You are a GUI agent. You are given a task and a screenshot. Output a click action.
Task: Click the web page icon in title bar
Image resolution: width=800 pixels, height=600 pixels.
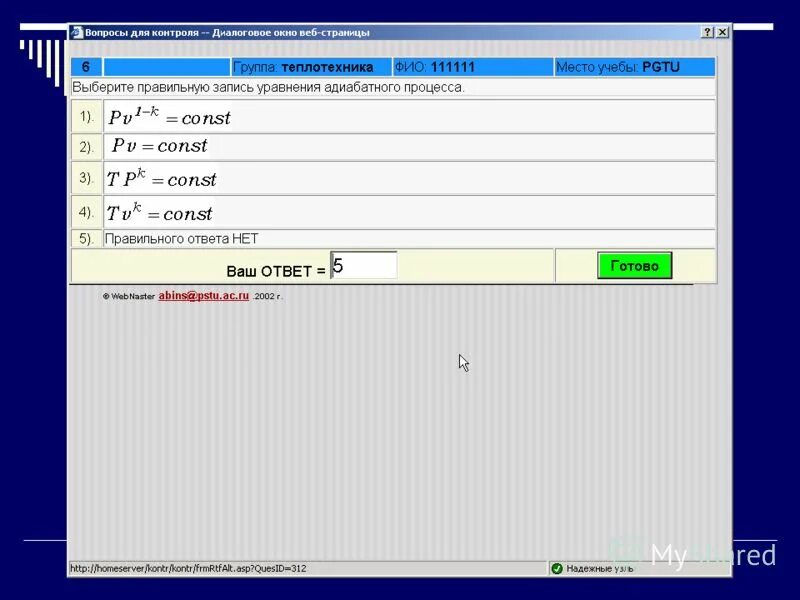[77, 32]
